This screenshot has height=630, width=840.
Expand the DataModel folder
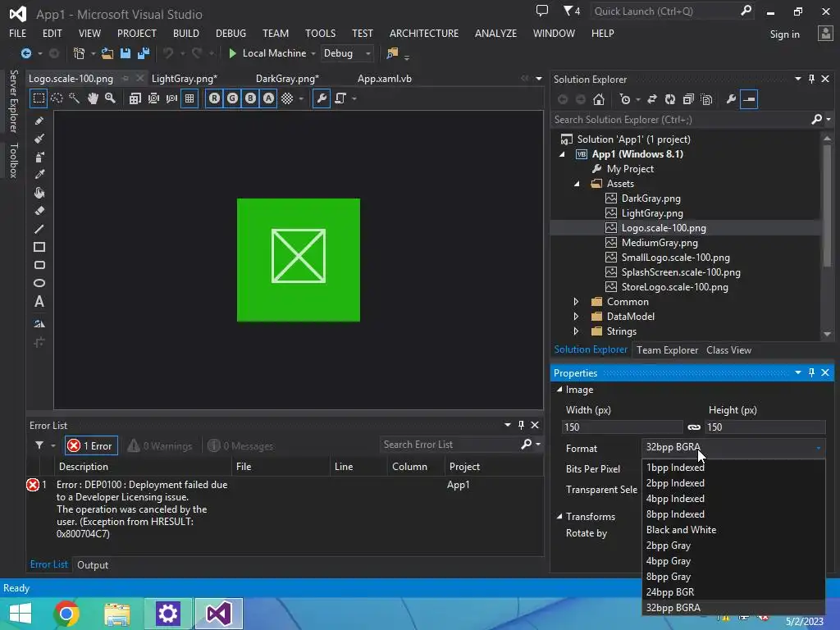pyautogui.click(x=577, y=317)
